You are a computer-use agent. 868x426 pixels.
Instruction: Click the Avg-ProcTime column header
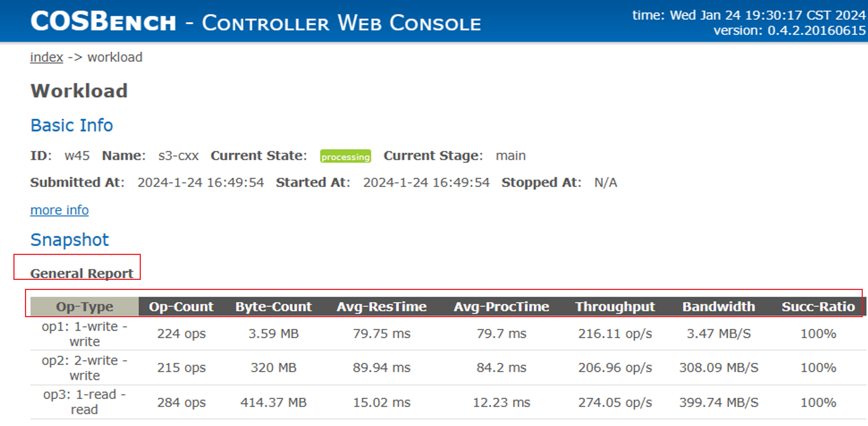point(501,307)
